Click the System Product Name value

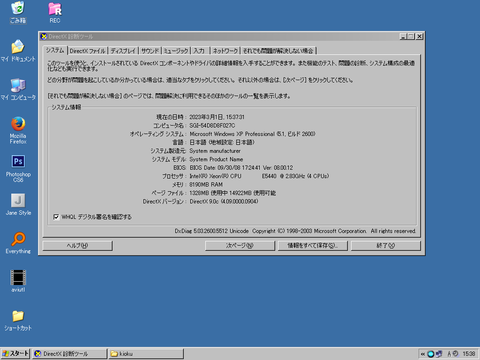(216, 159)
